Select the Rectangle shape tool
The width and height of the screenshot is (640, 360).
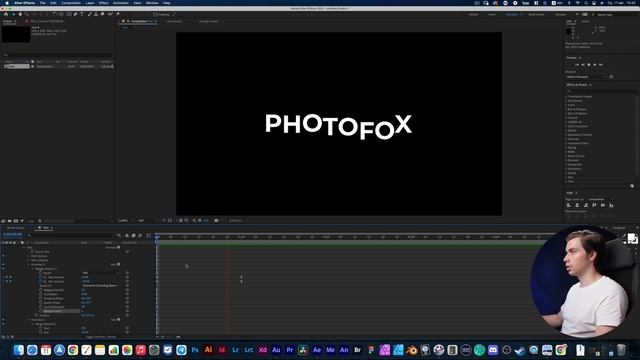69,14
